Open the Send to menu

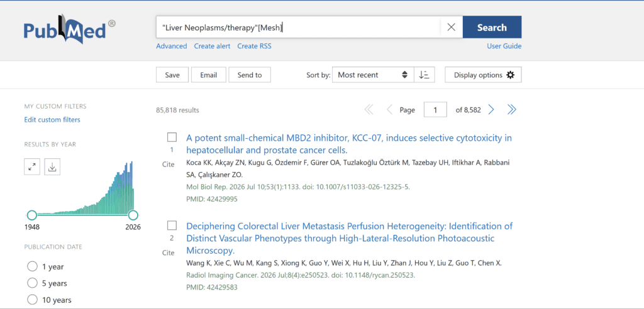click(249, 75)
